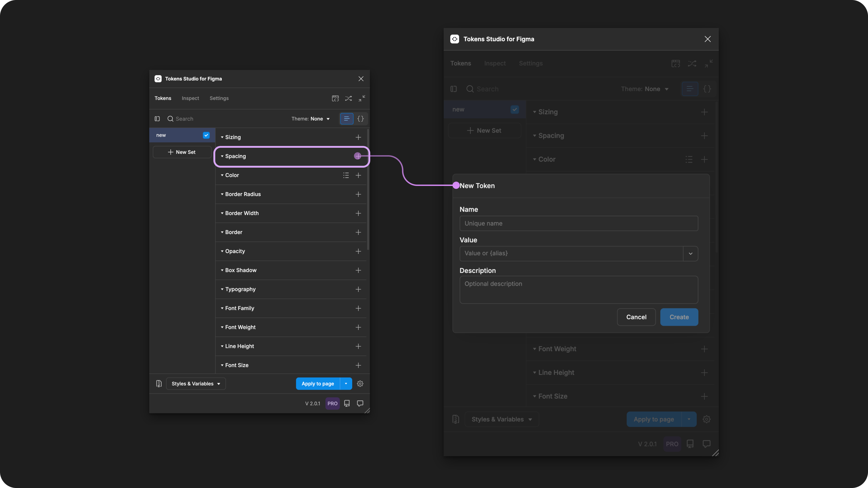Open the Apply to page dropdown arrow left panel
The width and height of the screenshot is (868, 488).
(x=346, y=384)
